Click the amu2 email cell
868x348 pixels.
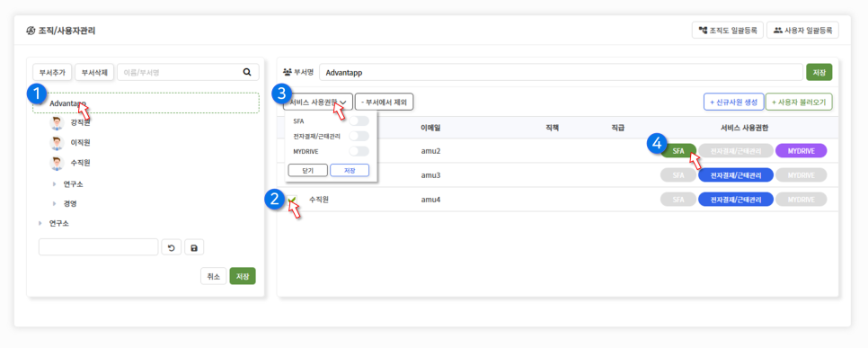[430, 151]
